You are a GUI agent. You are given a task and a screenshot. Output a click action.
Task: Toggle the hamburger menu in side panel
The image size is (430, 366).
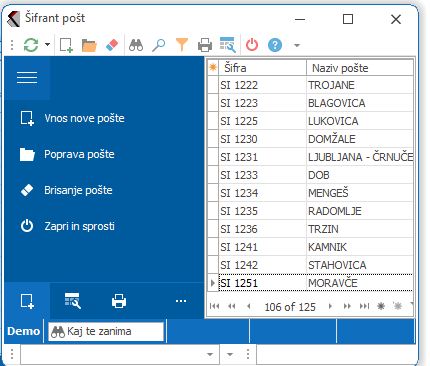tap(27, 78)
